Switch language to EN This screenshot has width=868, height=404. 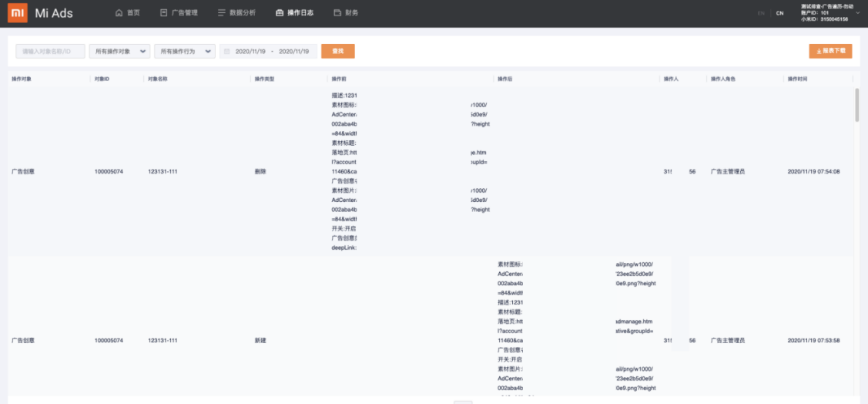pyautogui.click(x=761, y=13)
